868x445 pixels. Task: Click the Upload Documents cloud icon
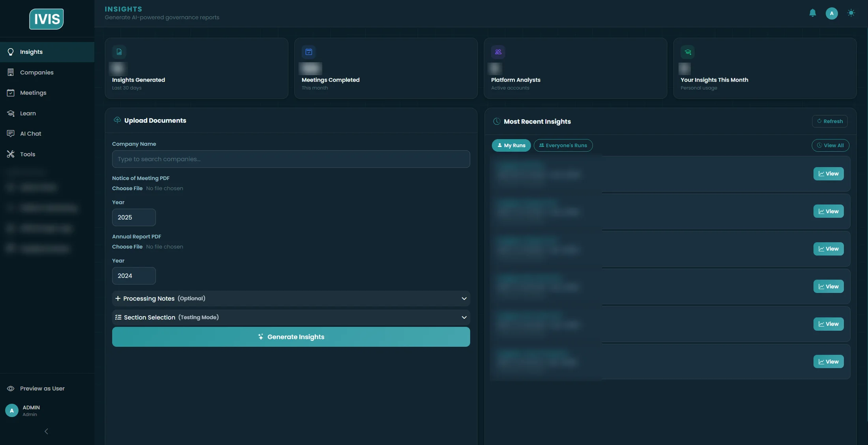[x=117, y=120]
